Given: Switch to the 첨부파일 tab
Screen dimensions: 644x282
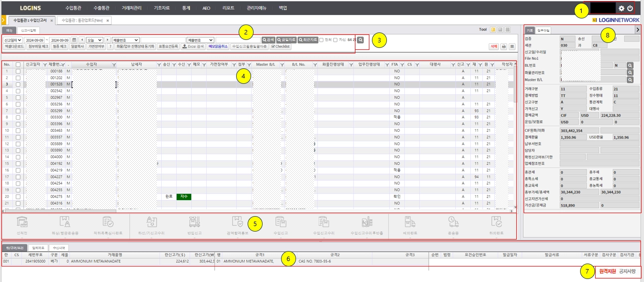Looking at the screenshot, I should [543, 30].
